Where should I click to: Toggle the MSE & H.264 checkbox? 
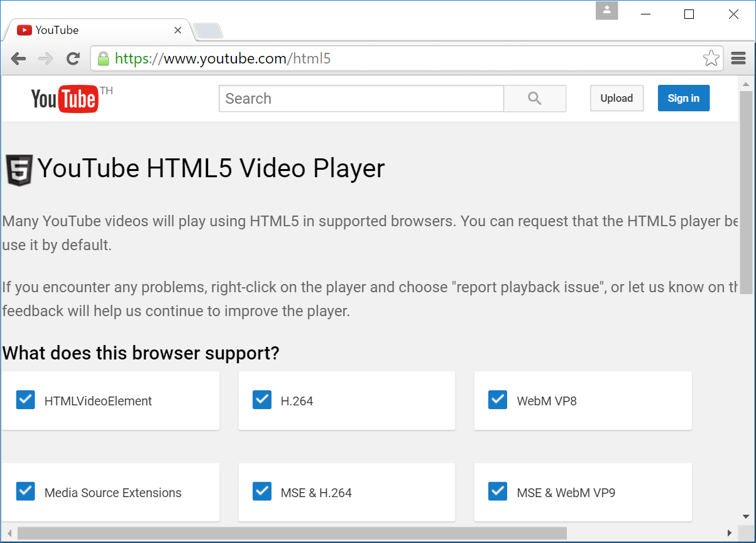tap(262, 491)
